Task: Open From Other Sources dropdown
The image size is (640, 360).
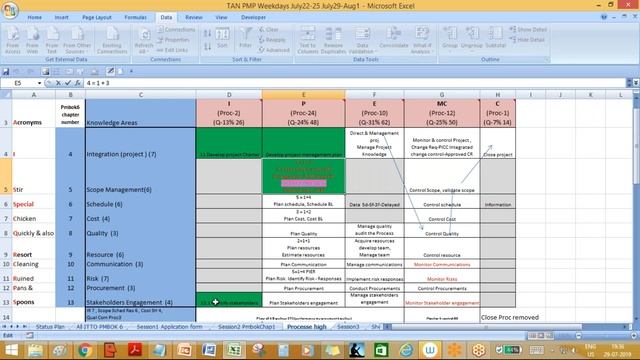Action: tap(77, 40)
